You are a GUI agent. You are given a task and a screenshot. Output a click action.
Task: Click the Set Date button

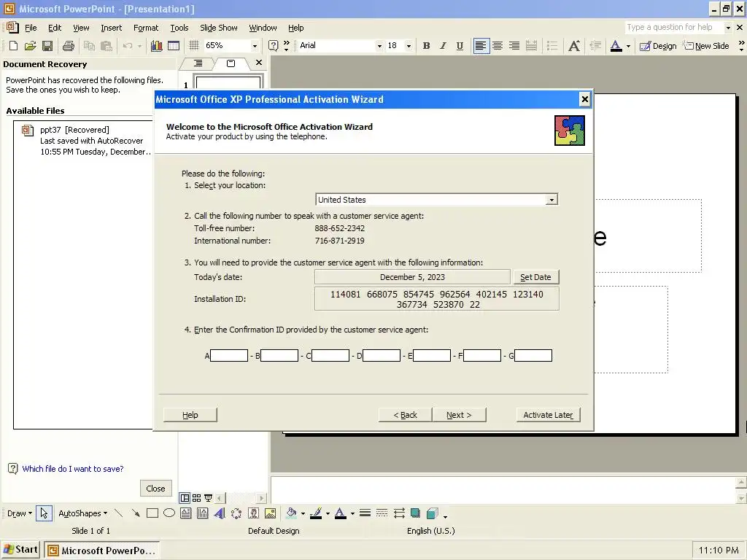point(535,277)
